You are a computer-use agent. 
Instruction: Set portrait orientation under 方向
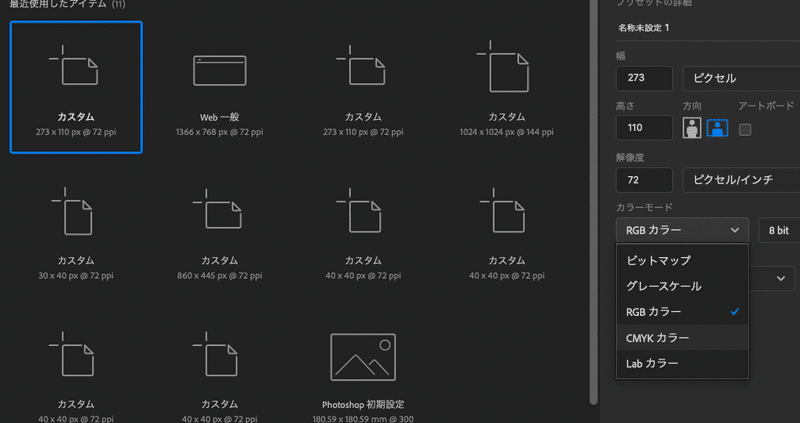692,128
